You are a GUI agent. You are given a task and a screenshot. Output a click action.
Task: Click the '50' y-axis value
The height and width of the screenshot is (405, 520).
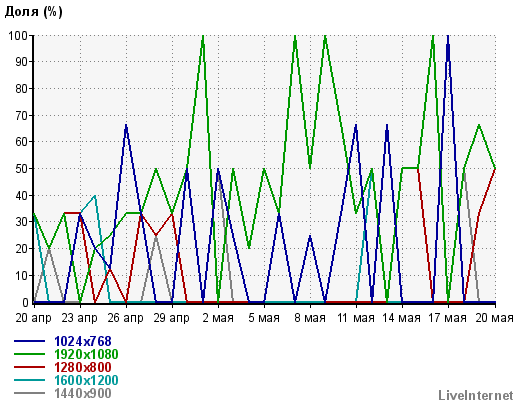click(x=22, y=169)
